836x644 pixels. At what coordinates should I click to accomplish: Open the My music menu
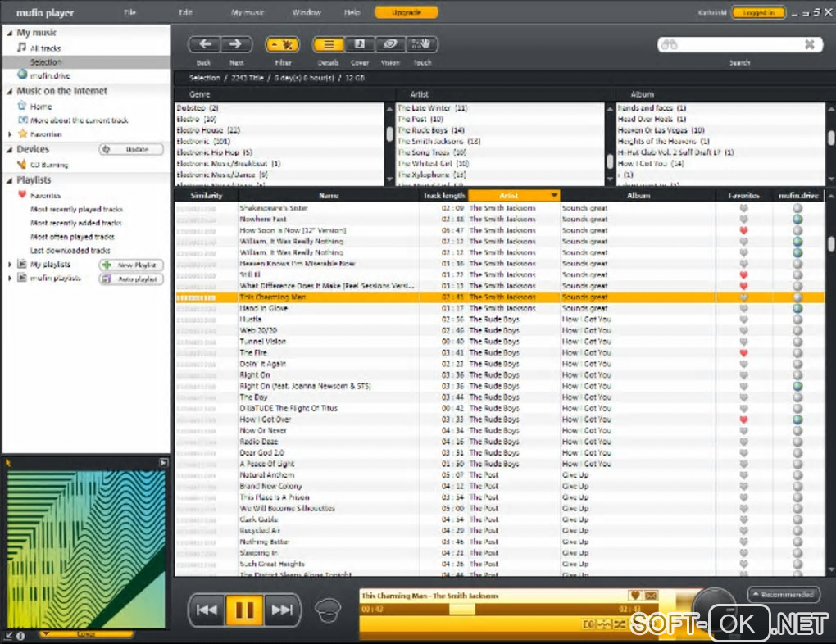coord(248,12)
